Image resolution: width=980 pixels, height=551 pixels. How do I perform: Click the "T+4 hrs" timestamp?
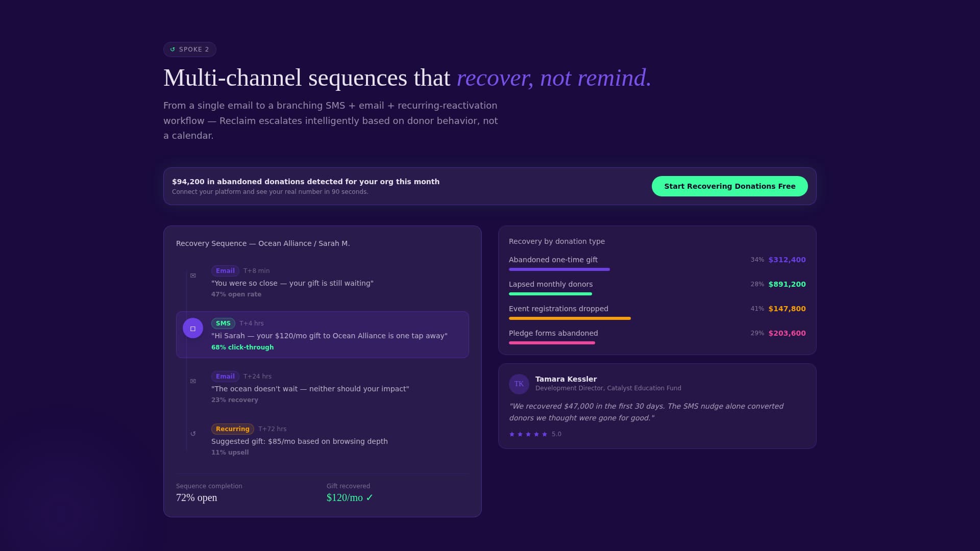tap(252, 323)
